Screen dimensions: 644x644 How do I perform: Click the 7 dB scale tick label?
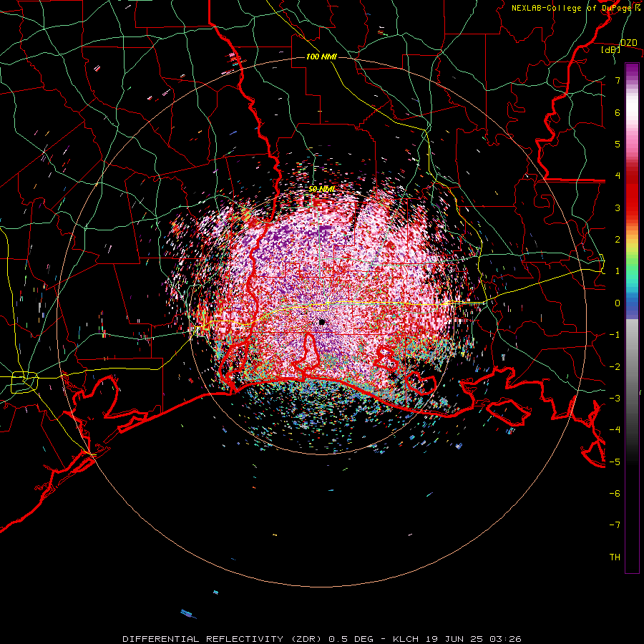(x=618, y=80)
